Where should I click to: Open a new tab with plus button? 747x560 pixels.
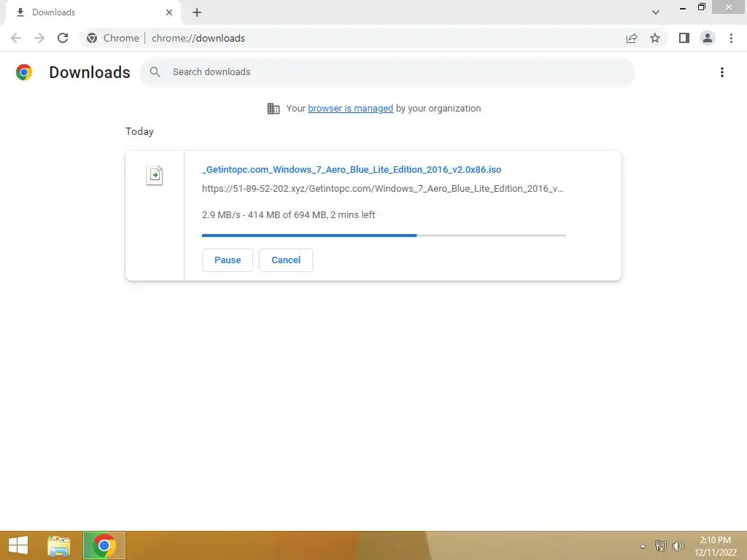pyautogui.click(x=197, y=12)
